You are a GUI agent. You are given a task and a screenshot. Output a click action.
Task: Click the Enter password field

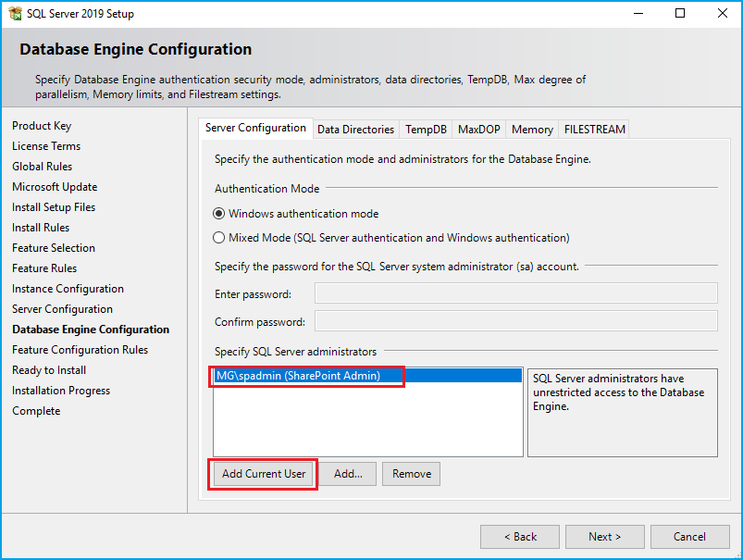tap(515, 293)
